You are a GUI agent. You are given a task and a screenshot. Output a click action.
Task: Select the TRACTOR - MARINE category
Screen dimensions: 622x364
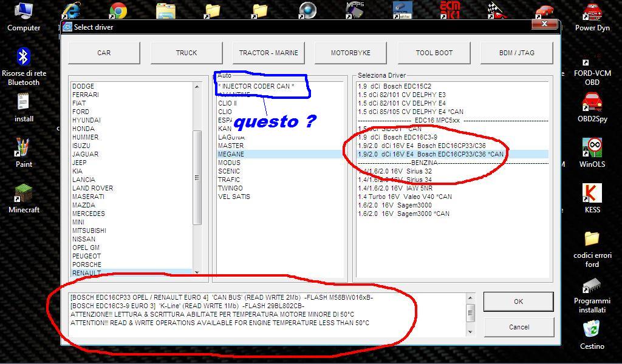click(268, 53)
